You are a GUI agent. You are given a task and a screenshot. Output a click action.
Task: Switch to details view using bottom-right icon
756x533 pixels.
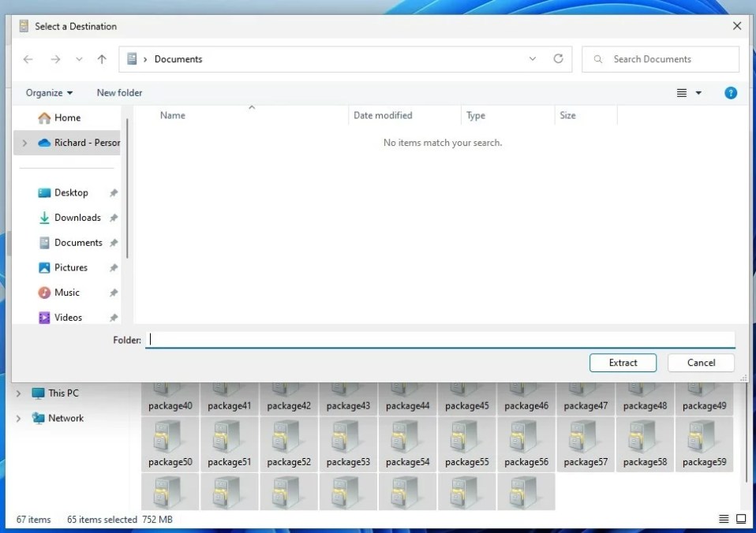coord(724,520)
